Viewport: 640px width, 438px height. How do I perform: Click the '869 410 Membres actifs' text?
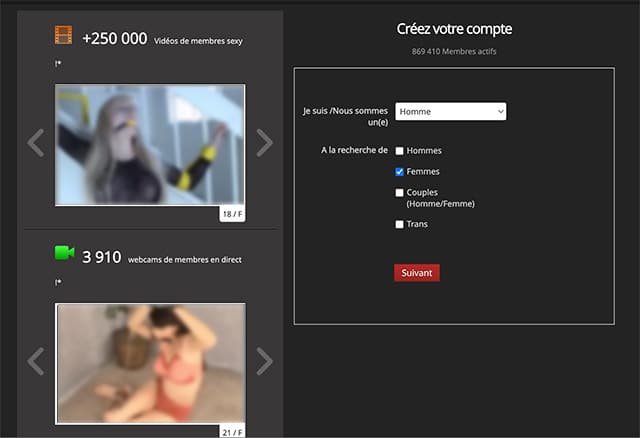(x=454, y=50)
